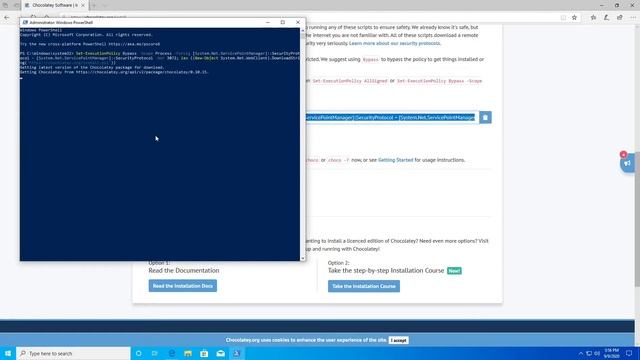640x360 pixels.
Task: Open the Getting Started link
Action: tap(396, 160)
